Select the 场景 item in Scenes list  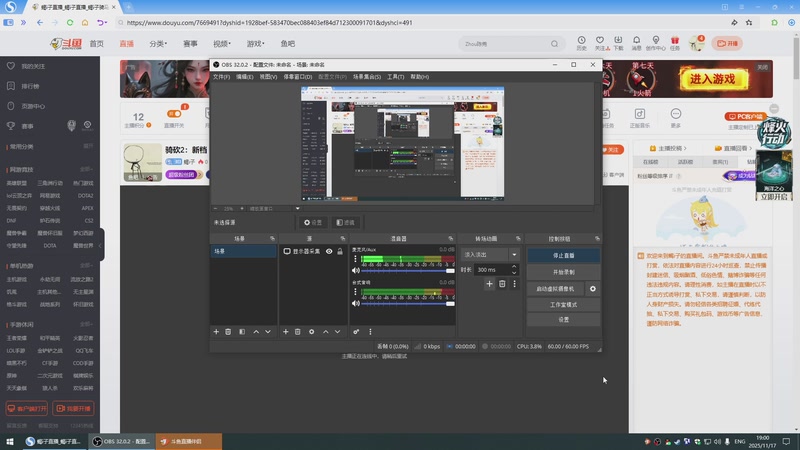[243, 251]
